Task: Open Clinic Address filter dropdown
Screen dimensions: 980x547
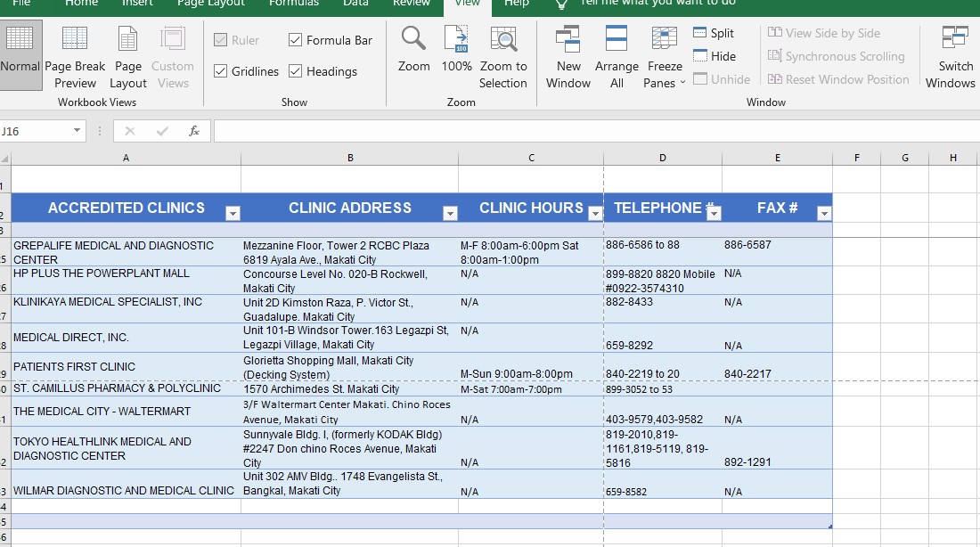Action: point(450,214)
